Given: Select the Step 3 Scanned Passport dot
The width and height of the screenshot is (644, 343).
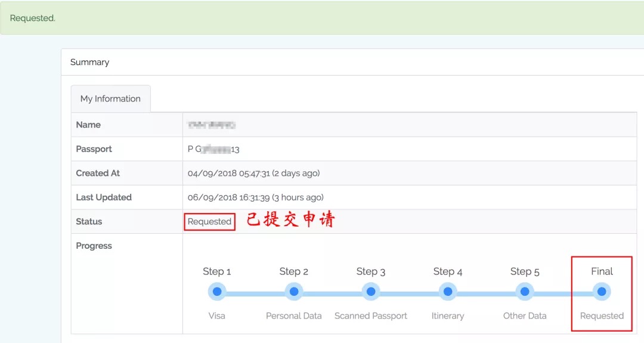Looking at the screenshot, I should (x=371, y=292).
